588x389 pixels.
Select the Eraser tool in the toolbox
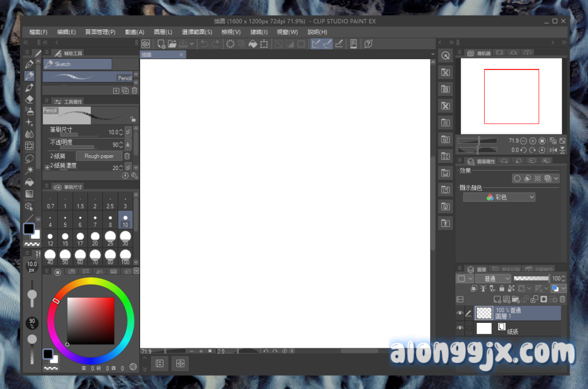(x=30, y=99)
